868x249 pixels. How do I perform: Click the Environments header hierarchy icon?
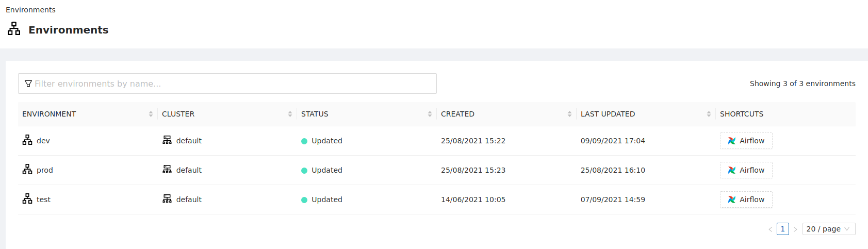[14, 29]
